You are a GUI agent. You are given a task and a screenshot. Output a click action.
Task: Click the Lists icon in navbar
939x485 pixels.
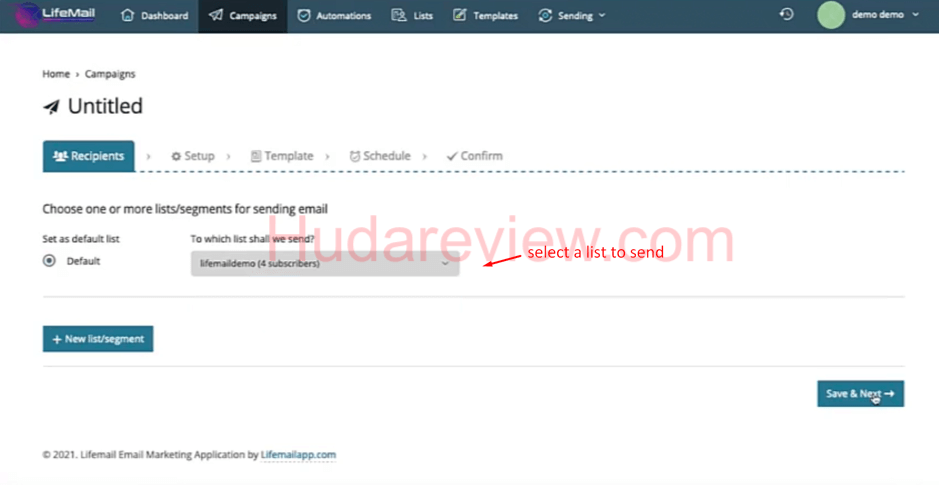tap(399, 16)
